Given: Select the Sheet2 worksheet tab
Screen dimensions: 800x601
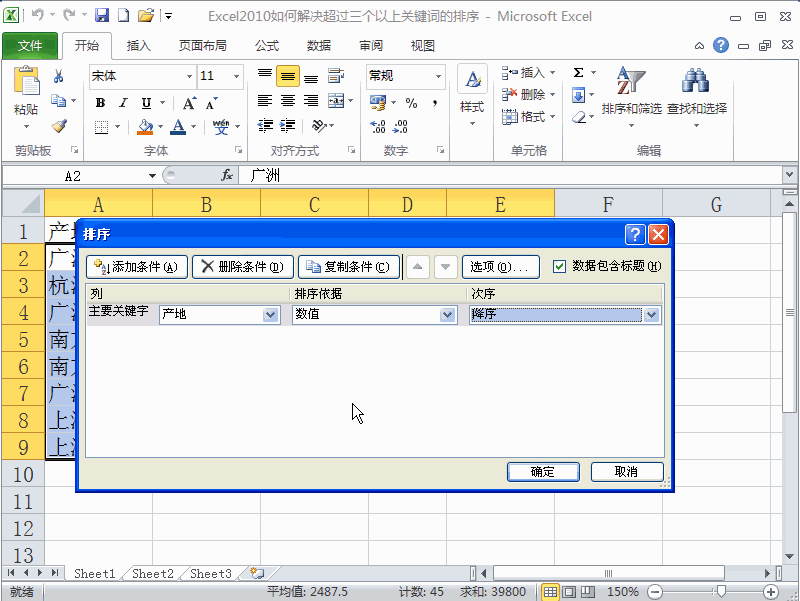Looking at the screenshot, I should point(153,573).
